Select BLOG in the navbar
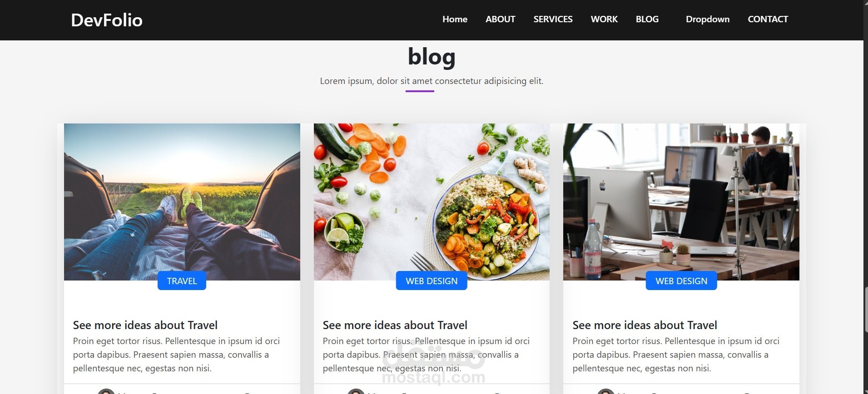 pos(647,19)
